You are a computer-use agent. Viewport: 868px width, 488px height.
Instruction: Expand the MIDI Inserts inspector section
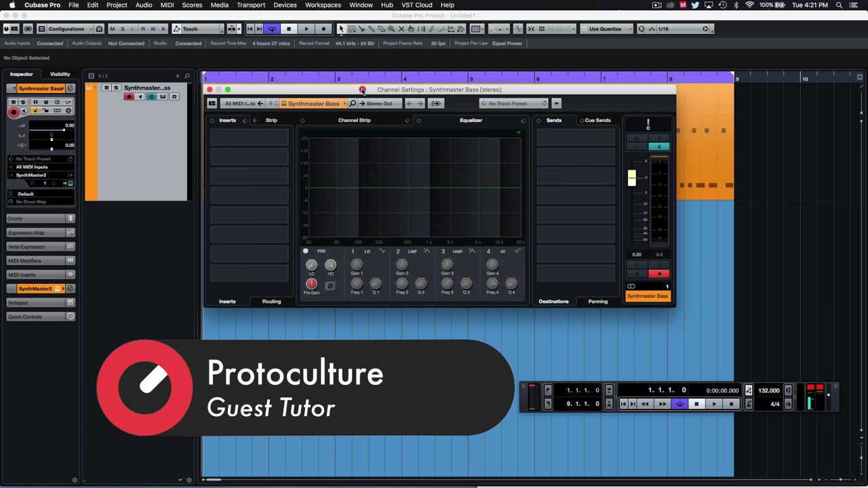point(41,274)
